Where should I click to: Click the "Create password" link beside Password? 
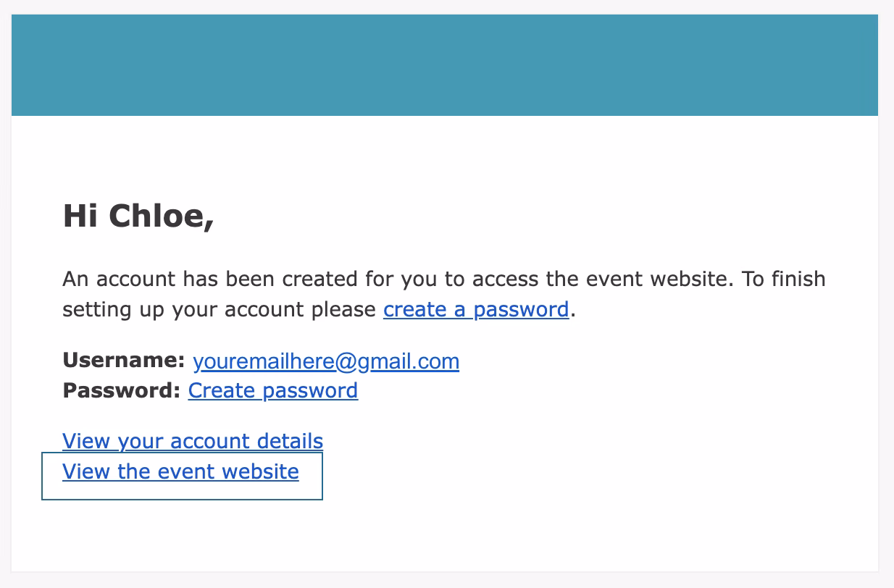(x=272, y=391)
